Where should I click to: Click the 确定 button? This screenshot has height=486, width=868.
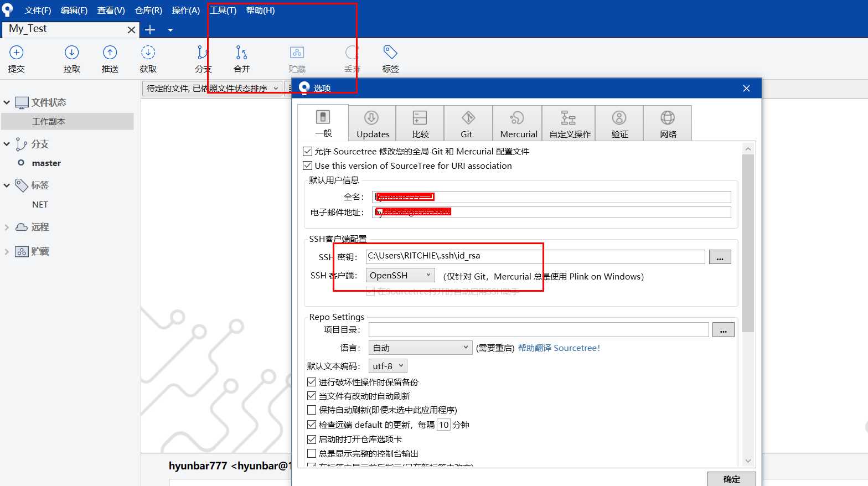[731, 479]
